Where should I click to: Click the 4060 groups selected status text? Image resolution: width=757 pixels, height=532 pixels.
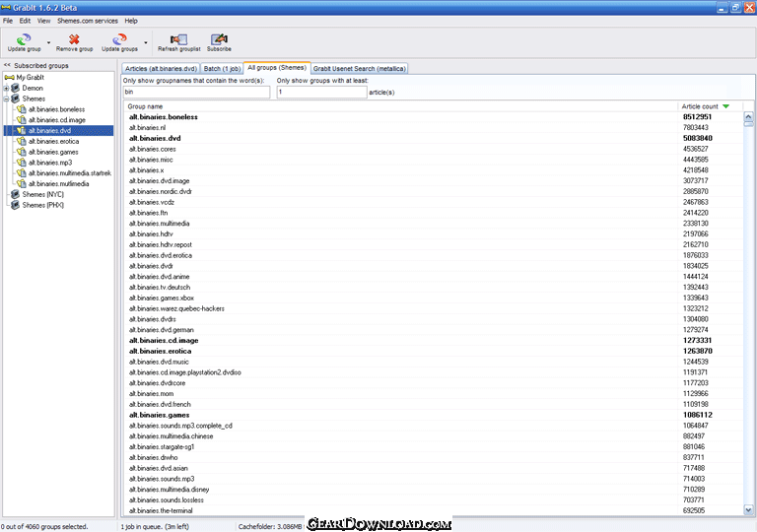(44, 526)
